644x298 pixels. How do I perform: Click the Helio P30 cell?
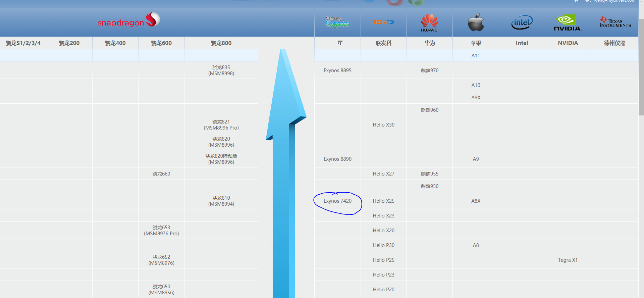click(384, 245)
